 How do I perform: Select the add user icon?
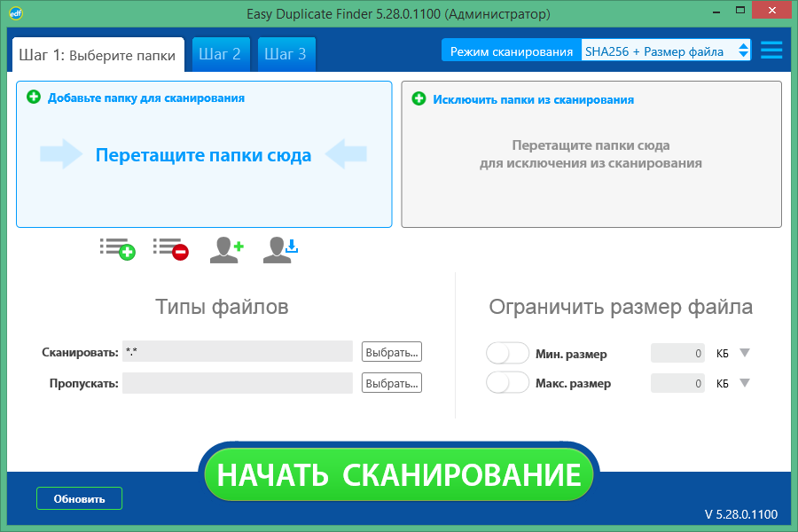226,249
